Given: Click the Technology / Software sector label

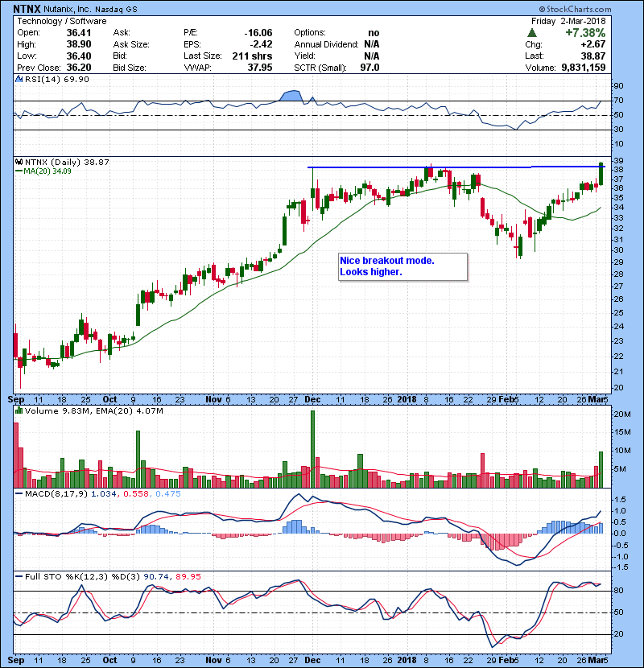Looking at the screenshot, I should tap(62, 21).
